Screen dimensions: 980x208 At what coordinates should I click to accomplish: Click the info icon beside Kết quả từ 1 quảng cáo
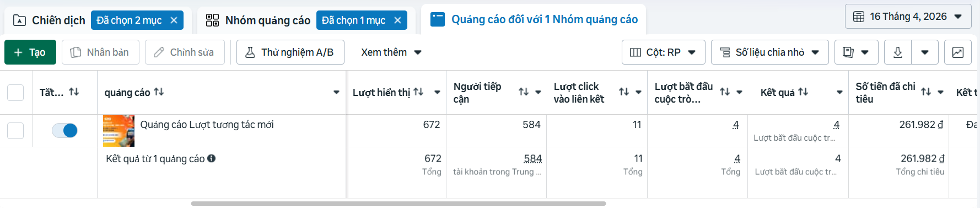coord(211,158)
